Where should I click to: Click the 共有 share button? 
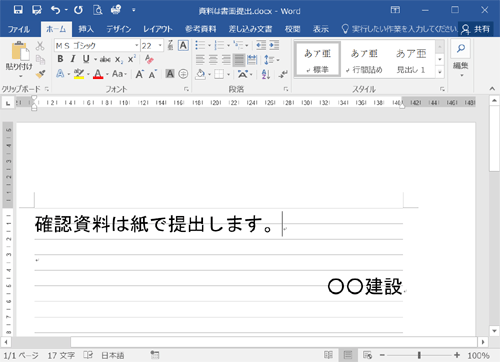[476, 29]
